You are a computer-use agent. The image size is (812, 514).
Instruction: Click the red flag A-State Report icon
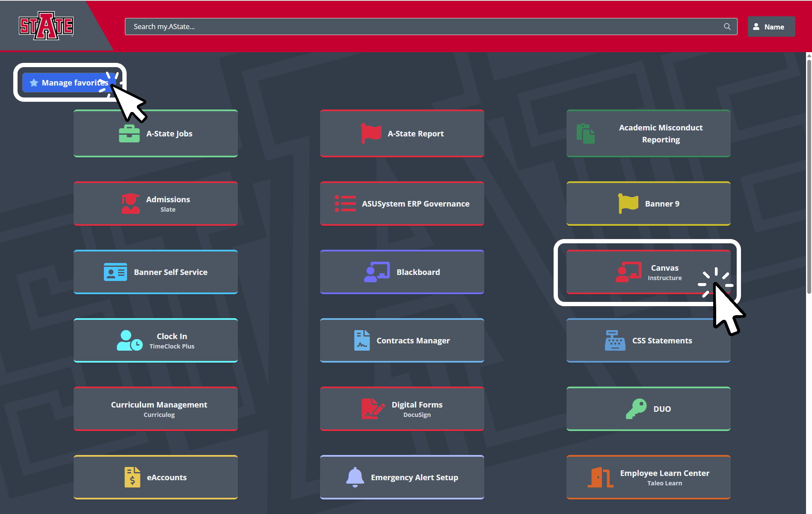pos(370,133)
